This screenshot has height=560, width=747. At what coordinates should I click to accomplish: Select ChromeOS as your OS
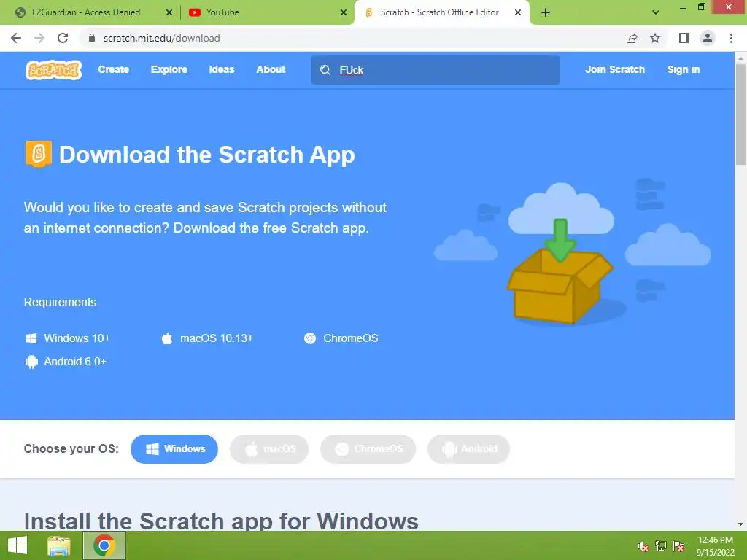pos(368,449)
